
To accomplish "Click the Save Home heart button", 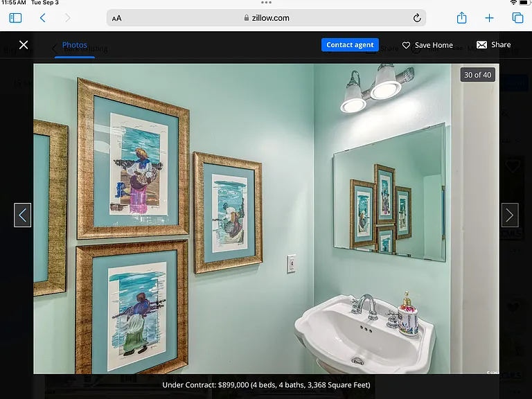I will click(427, 45).
